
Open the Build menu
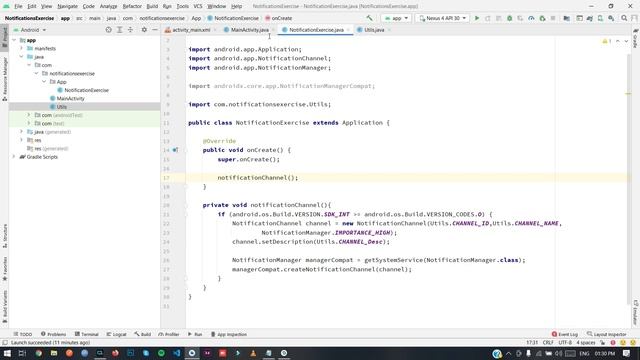152,6
